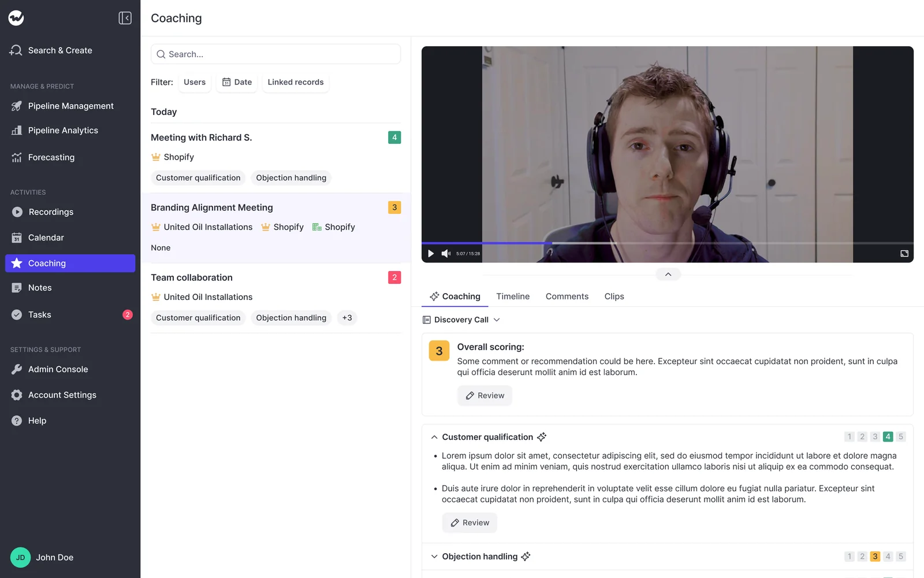
Task: Open the Date filter
Action: click(x=237, y=82)
